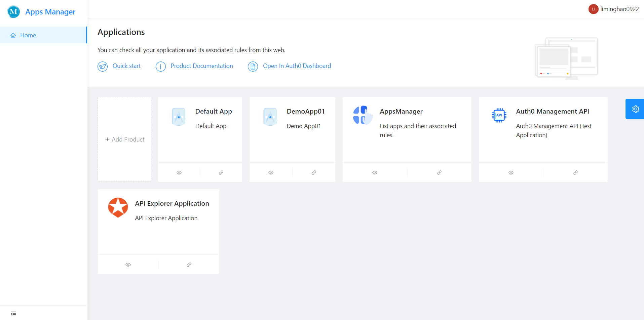View AppsManager with the eye icon
This screenshot has width=644, height=320.
[x=375, y=172]
